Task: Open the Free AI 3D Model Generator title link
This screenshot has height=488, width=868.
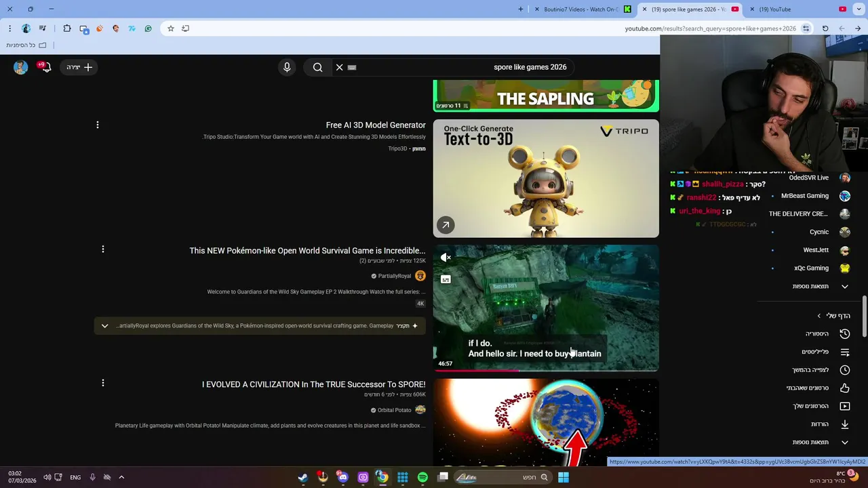Action: [x=376, y=125]
